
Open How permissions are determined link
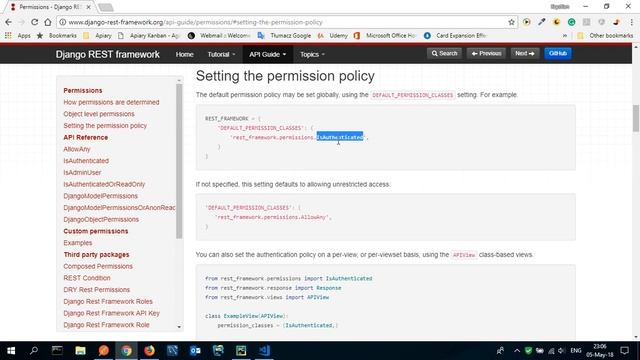click(111, 102)
